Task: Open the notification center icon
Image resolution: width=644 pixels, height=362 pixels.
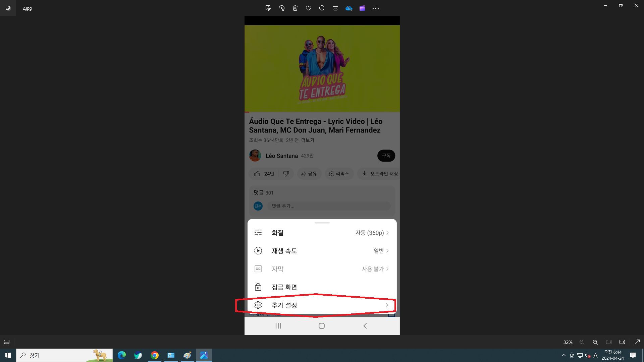Action: [633, 355]
